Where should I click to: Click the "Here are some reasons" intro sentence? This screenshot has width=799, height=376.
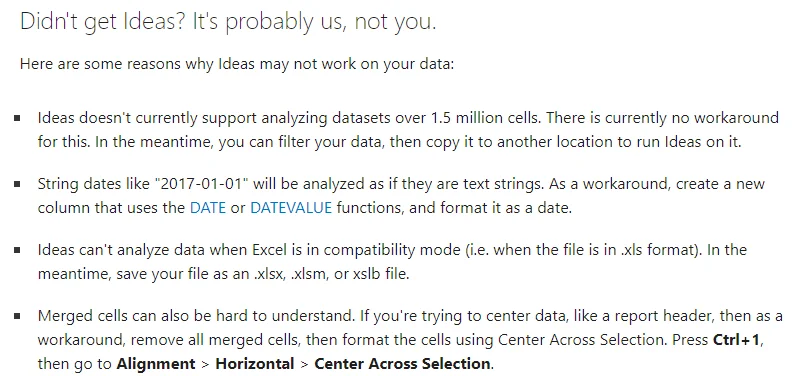coord(236,65)
